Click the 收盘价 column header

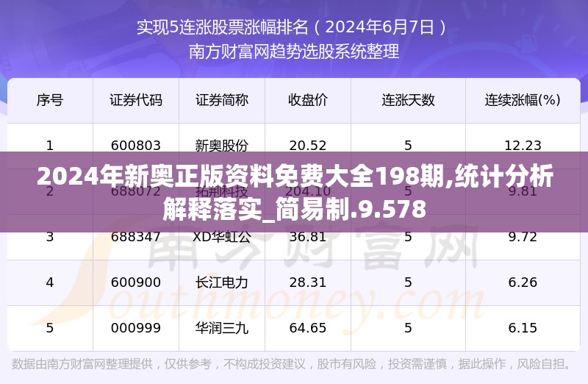[x=308, y=100]
